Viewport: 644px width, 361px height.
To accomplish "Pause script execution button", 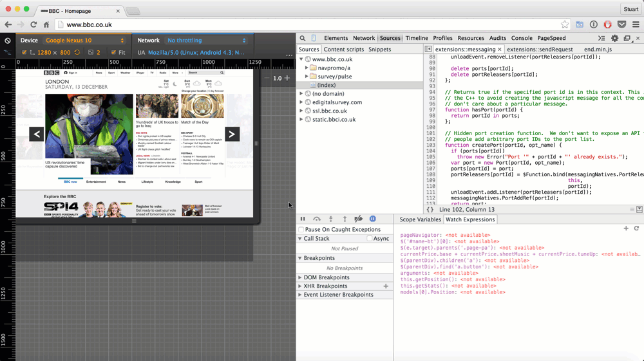I will click(303, 219).
